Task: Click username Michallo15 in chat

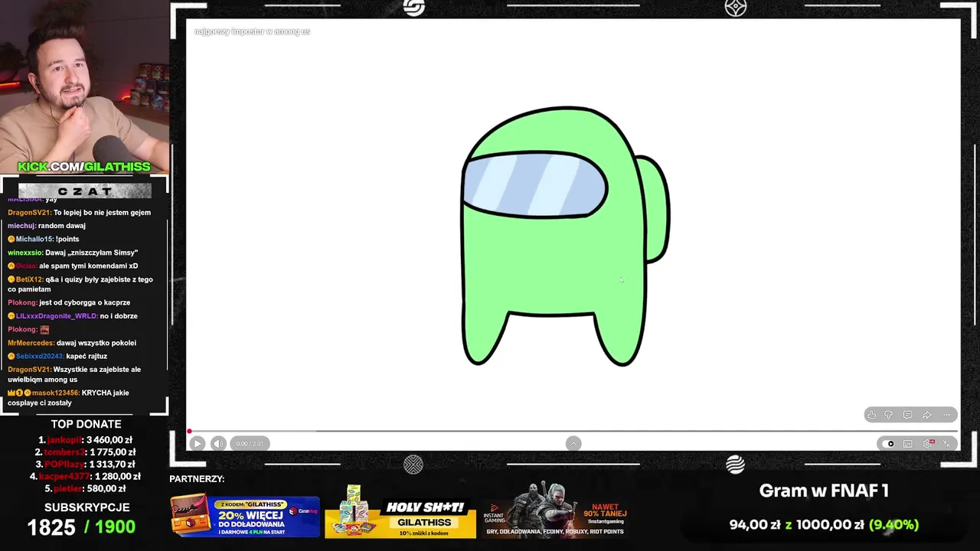Action: 36,240
